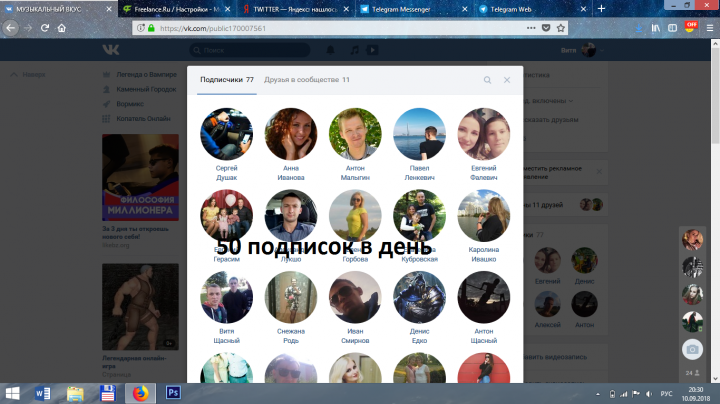Viewport: 720px width, 404px height.
Task: Switch to Freelance.Ru browser tab
Action: [x=179, y=9]
